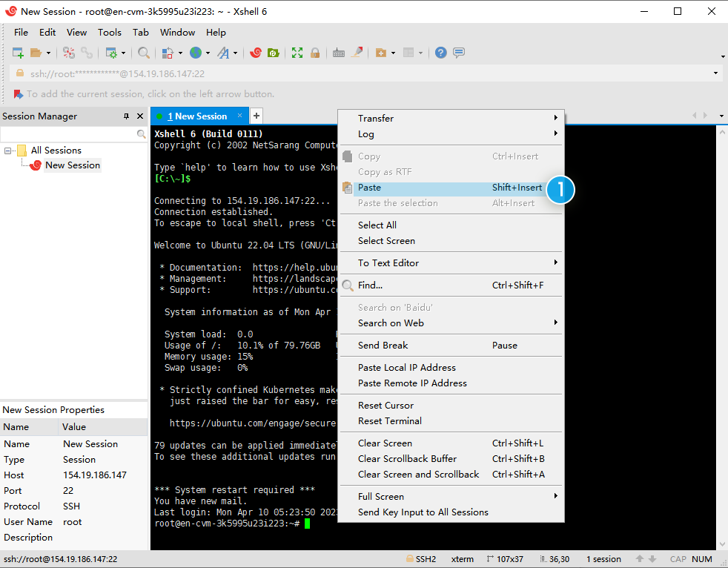Click the Layout grid toolbar icon
The height and width of the screenshot is (568, 728).
(x=408, y=53)
